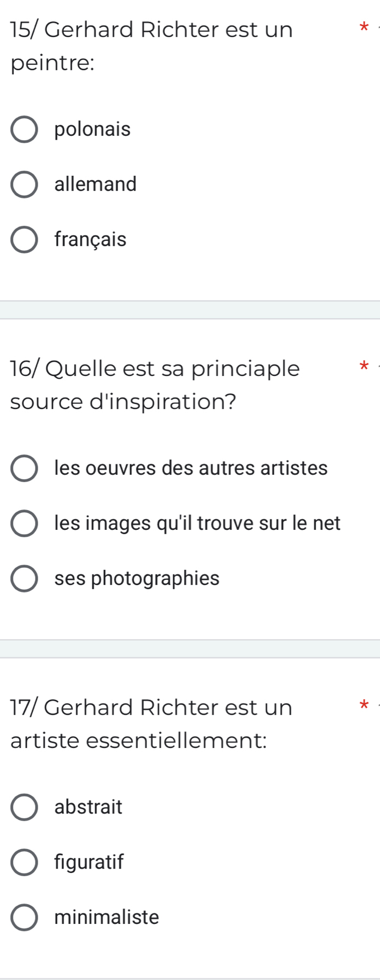Viewport: 380px width, 980px height.
Task: Select the 'polonais' radio button
Action: (x=24, y=130)
